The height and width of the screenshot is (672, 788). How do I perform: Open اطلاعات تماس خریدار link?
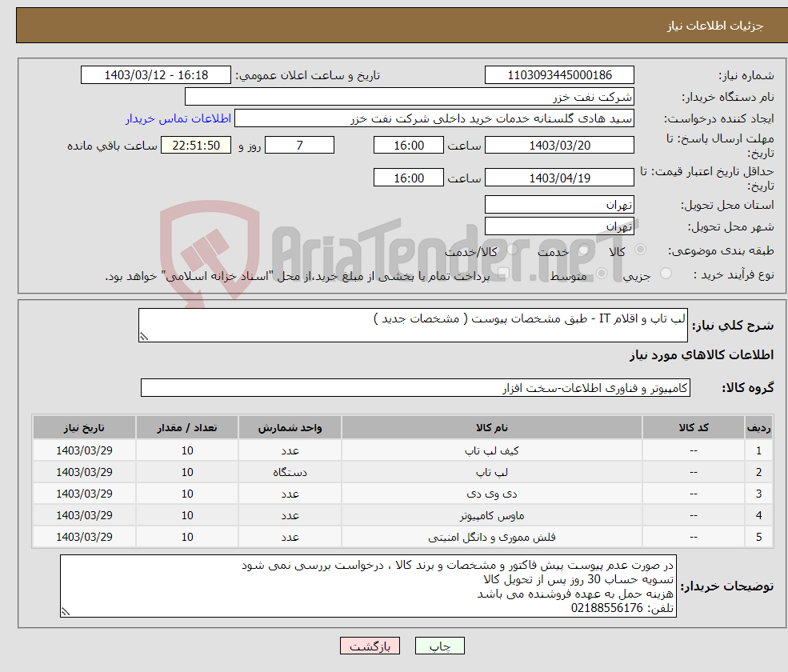tap(178, 118)
